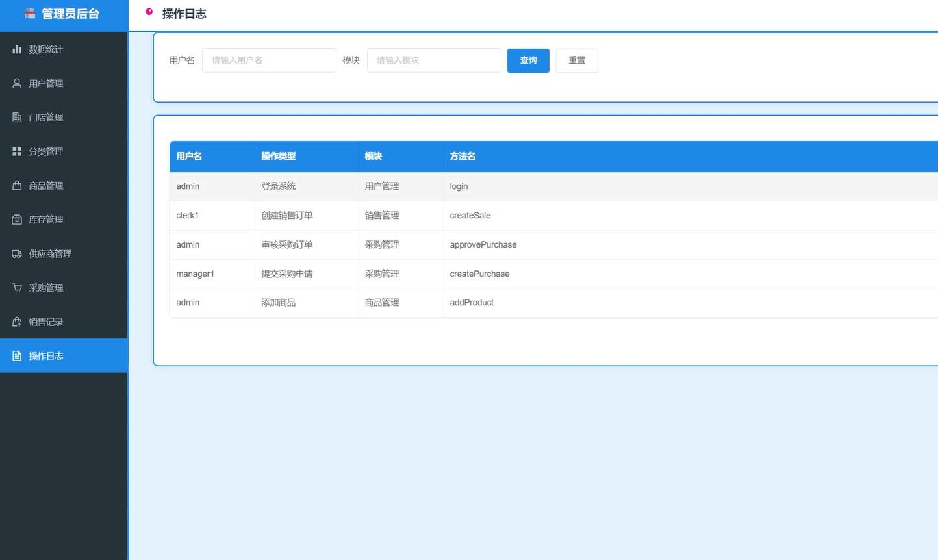Click the 操作日志 document icon

[x=17, y=356]
